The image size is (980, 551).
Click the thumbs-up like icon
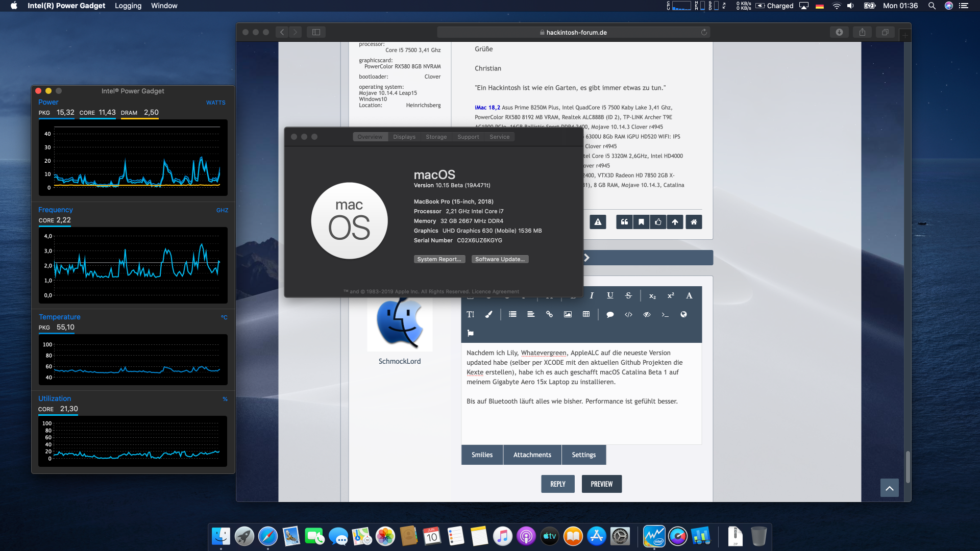click(x=658, y=222)
